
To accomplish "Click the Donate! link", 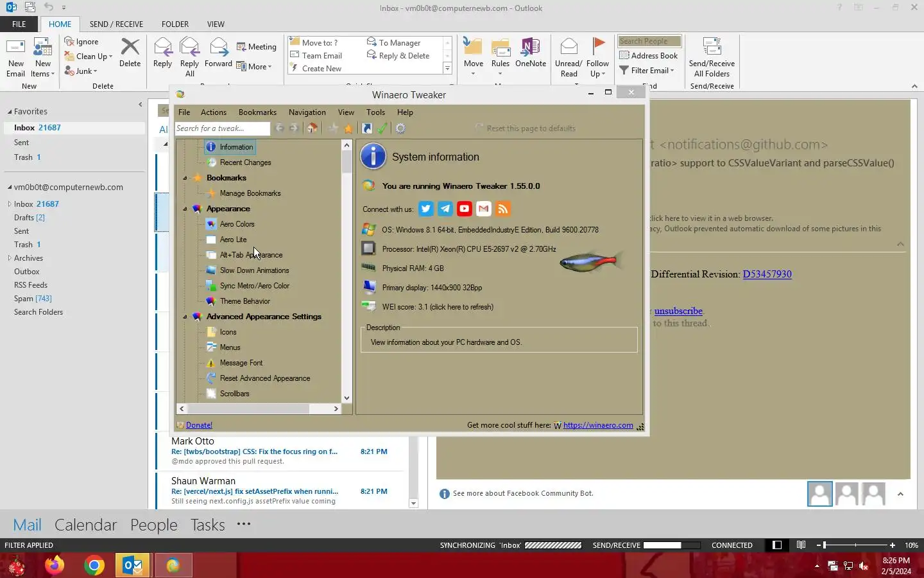I will tap(199, 425).
